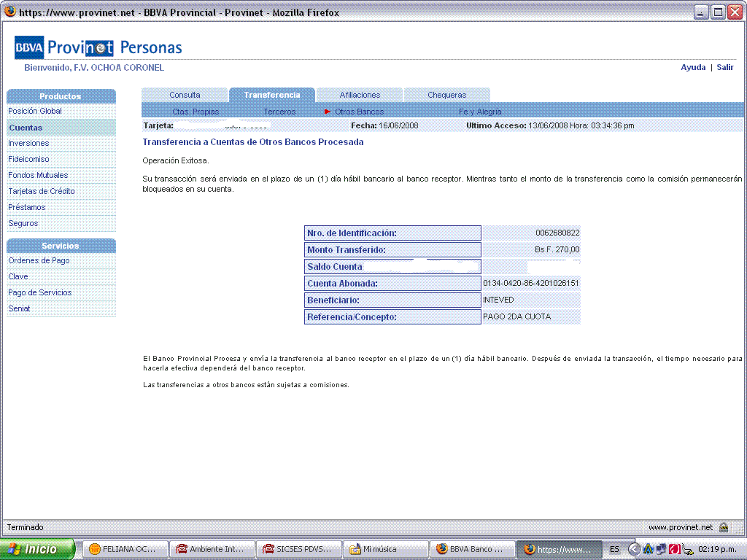Select Terceros sub-tab
The height and width of the screenshot is (560, 747).
pos(279,112)
